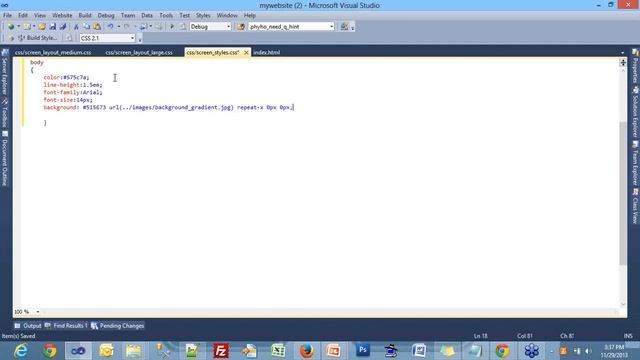Screen dimensions: 640x360
Task: Open Internet Explorer from the taskbar
Action: click(x=20, y=351)
